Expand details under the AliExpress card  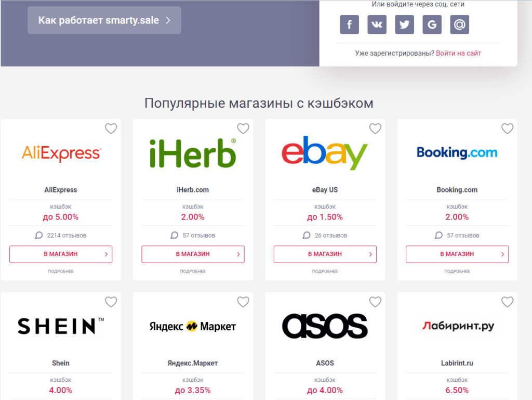click(x=61, y=271)
